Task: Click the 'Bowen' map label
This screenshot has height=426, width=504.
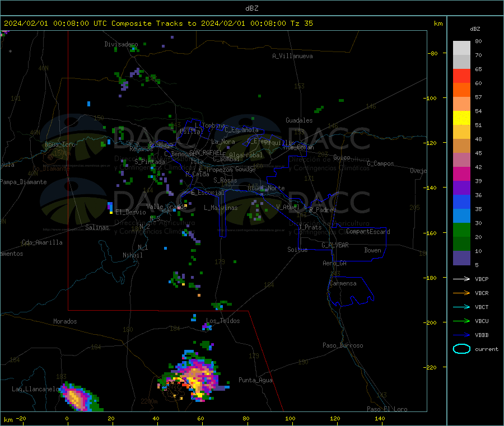Action: tap(373, 251)
